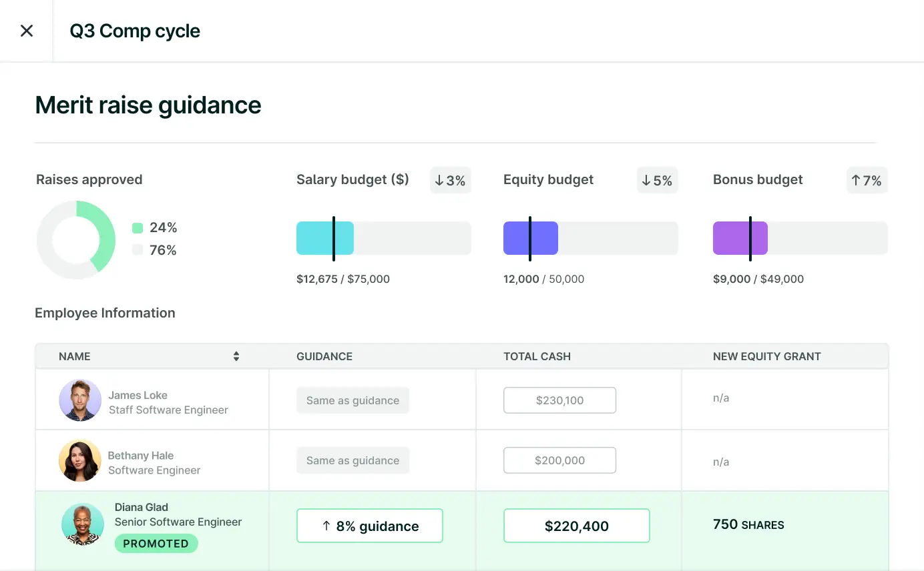Click the Equity budget 5% decrease badge
This screenshot has width=924, height=571.
(x=657, y=180)
